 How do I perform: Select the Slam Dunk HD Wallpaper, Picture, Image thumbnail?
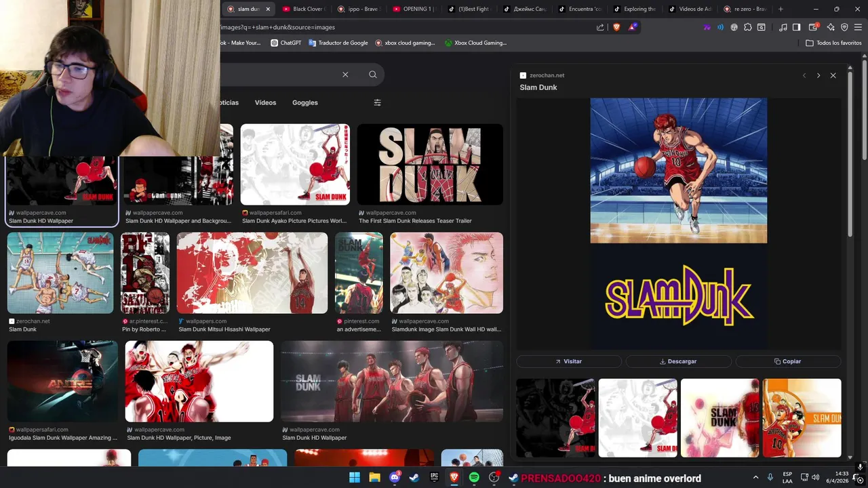pyautogui.click(x=199, y=381)
